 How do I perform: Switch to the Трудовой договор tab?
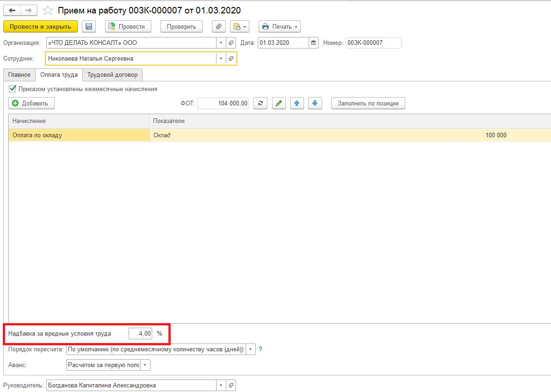tap(112, 74)
